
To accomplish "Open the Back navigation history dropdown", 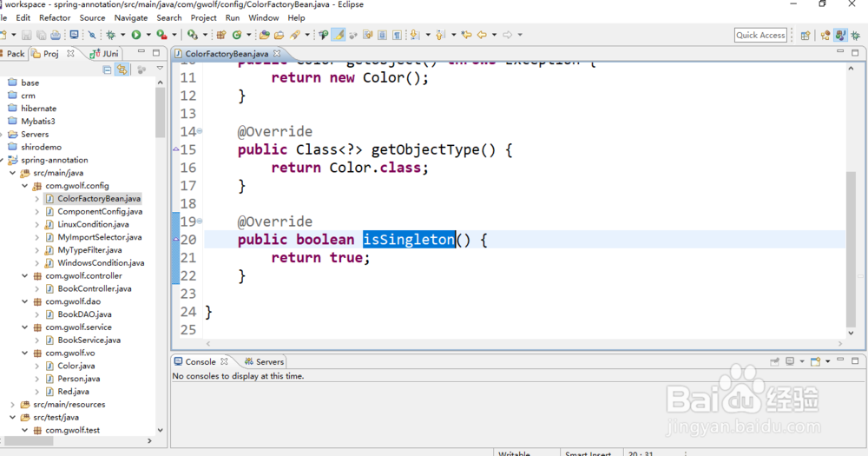I will click(x=495, y=35).
